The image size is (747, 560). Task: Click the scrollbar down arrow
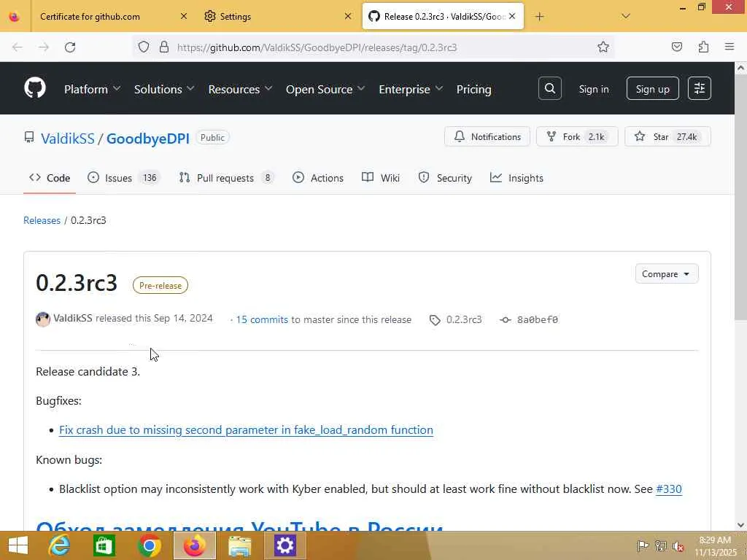click(x=740, y=525)
